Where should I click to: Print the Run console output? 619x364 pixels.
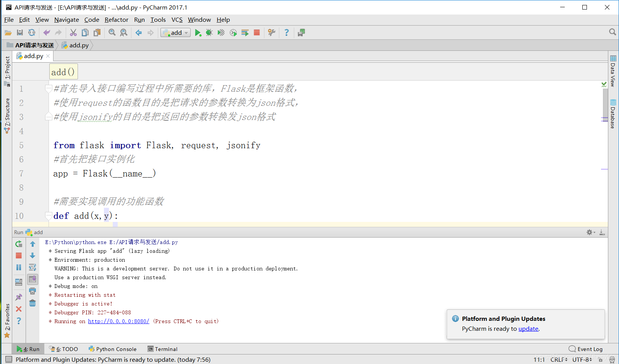pos(32,291)
